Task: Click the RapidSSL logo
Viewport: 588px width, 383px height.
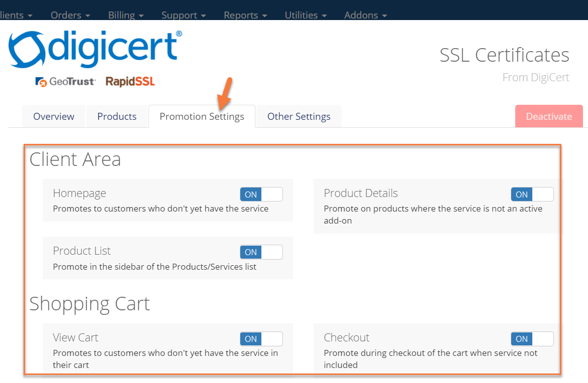Action: [x=130, y=81]
